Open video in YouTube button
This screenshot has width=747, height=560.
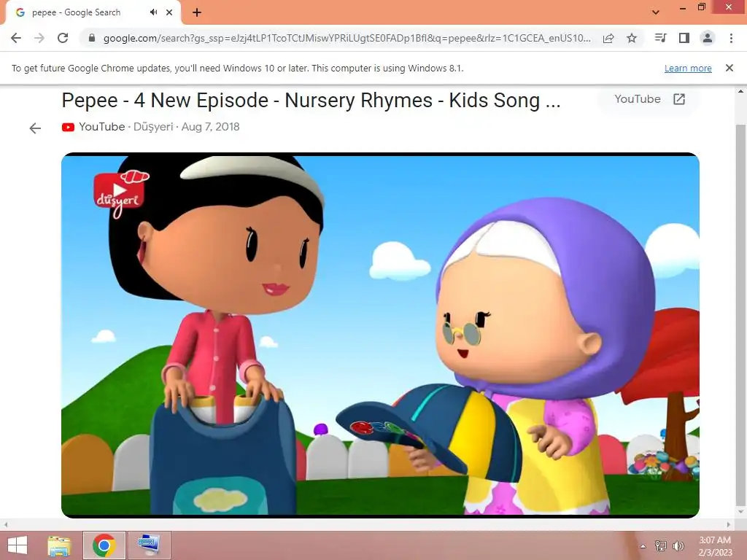coord(649,99)
